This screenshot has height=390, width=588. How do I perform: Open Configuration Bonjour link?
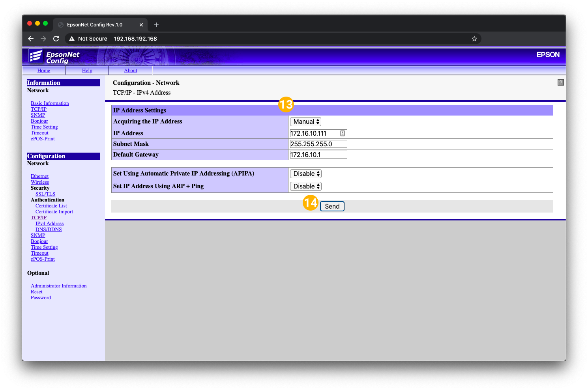tap(39, 241)
